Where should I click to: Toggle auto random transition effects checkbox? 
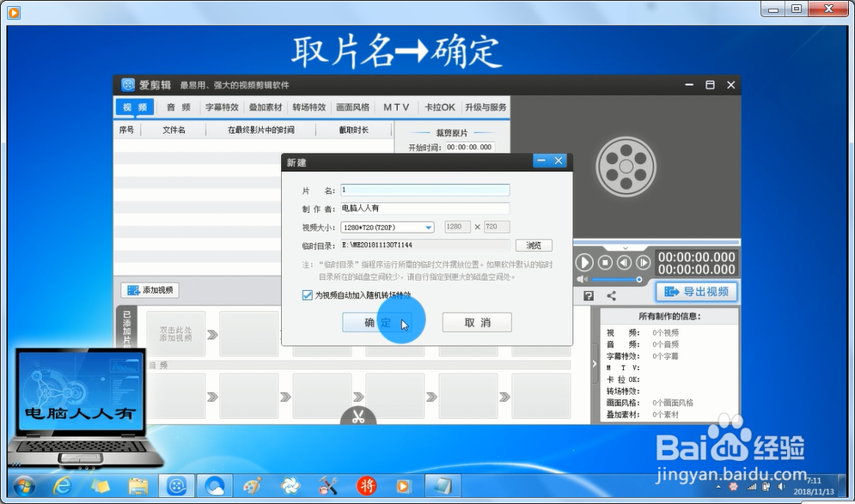pos(307,295)
